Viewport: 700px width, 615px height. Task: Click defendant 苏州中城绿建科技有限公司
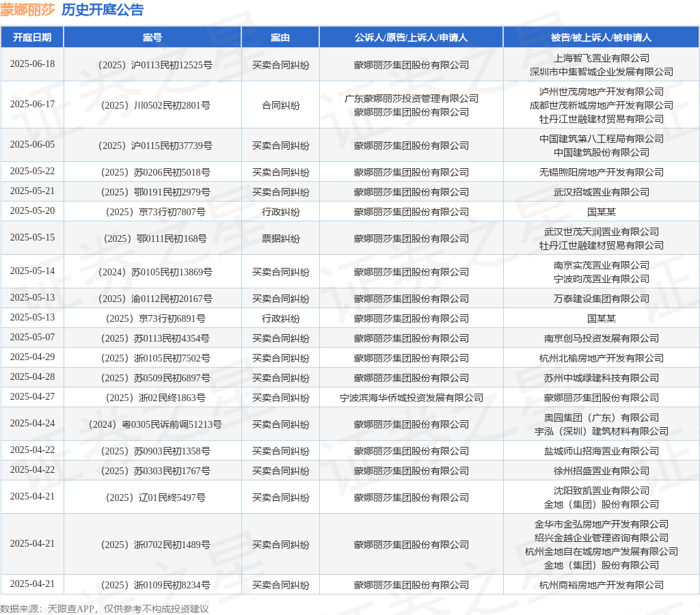[602, 378]
